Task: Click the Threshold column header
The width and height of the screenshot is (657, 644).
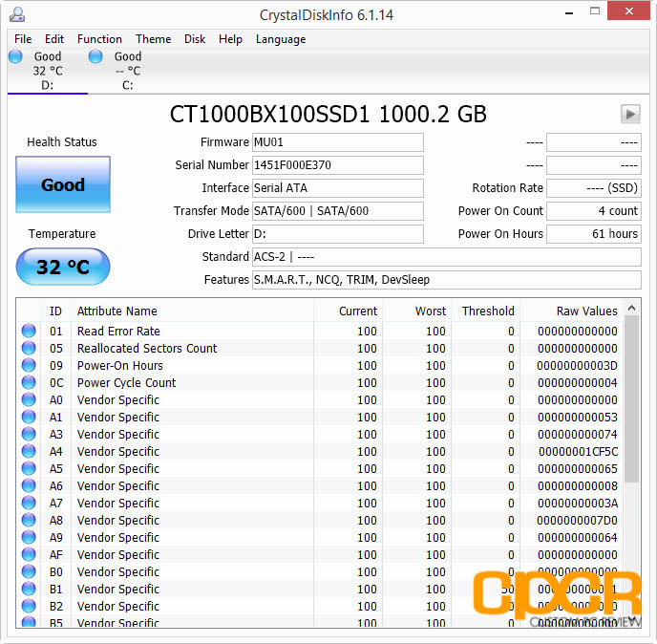Action: pyautogui.click(x=486, y=311)
